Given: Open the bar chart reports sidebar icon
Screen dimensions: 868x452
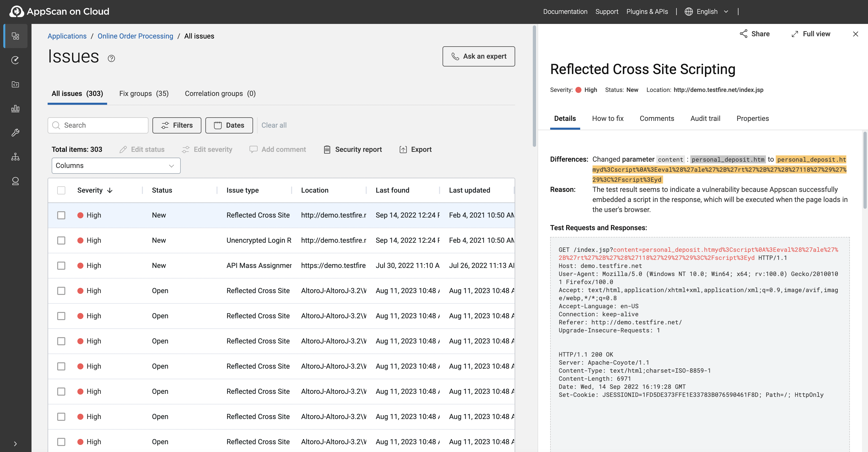Looking at the screenshot, I should click(x=15, y=108).
